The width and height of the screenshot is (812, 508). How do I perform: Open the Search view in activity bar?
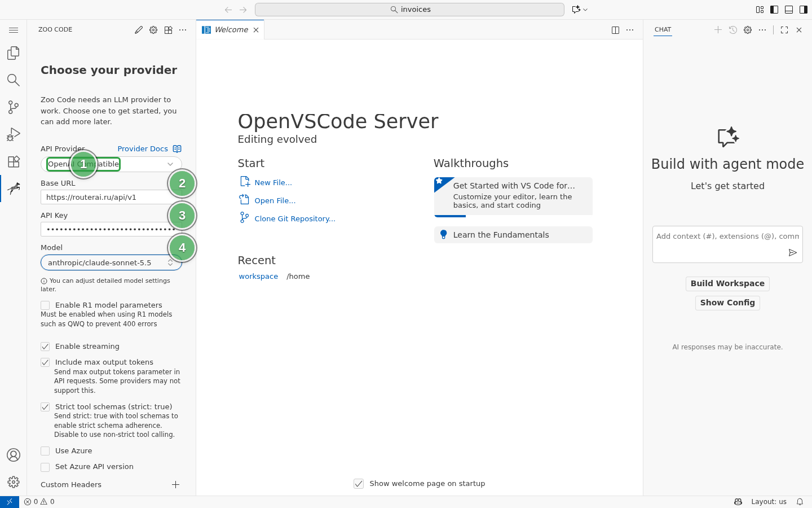[x=14, y=80]
